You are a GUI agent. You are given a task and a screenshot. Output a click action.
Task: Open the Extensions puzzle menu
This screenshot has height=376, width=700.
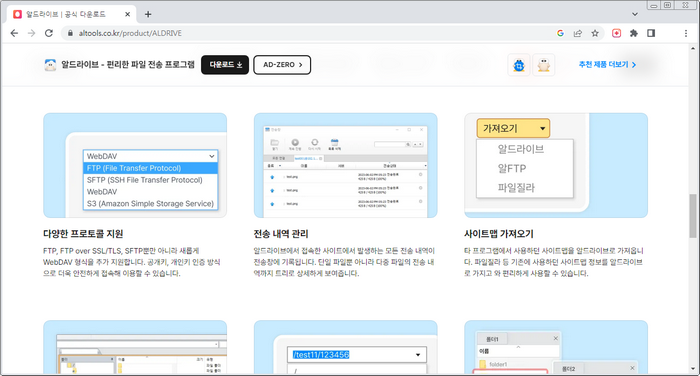(633, 33)
